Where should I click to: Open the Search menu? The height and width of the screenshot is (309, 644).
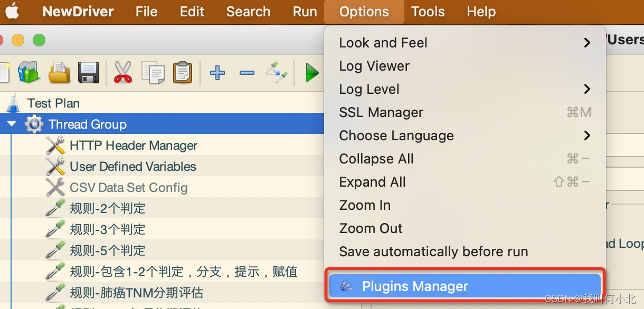click(248, 12)
